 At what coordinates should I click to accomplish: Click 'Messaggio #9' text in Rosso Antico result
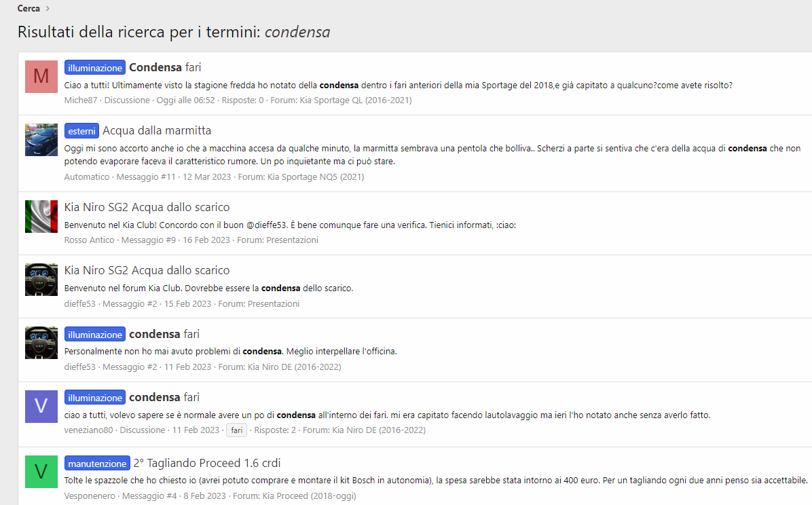149,240
